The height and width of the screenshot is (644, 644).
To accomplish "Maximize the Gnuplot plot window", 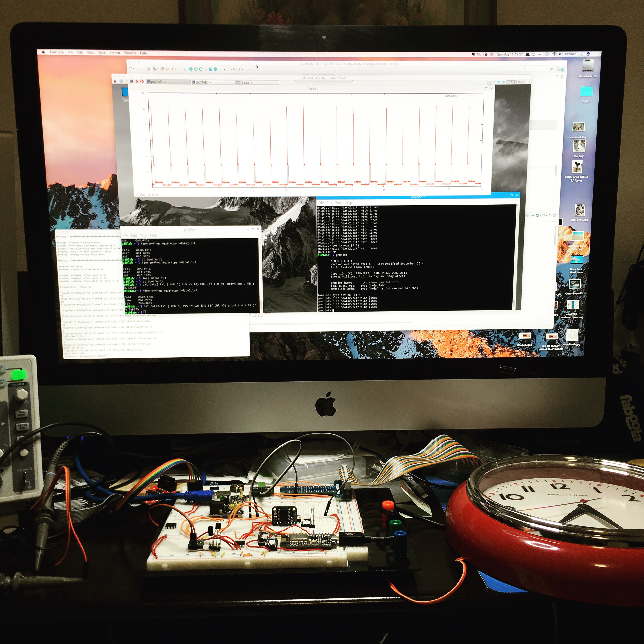I will (486, 88).
